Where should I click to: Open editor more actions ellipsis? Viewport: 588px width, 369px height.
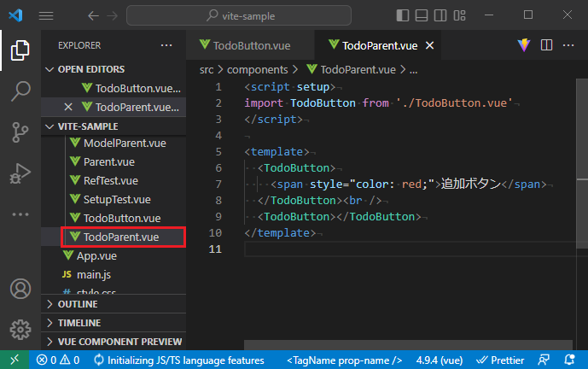pyautogui.click(x=568, y=45)
